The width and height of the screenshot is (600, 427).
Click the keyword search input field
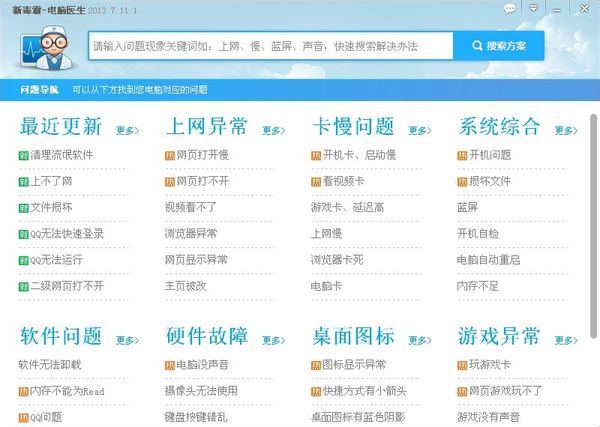(271, 46)
